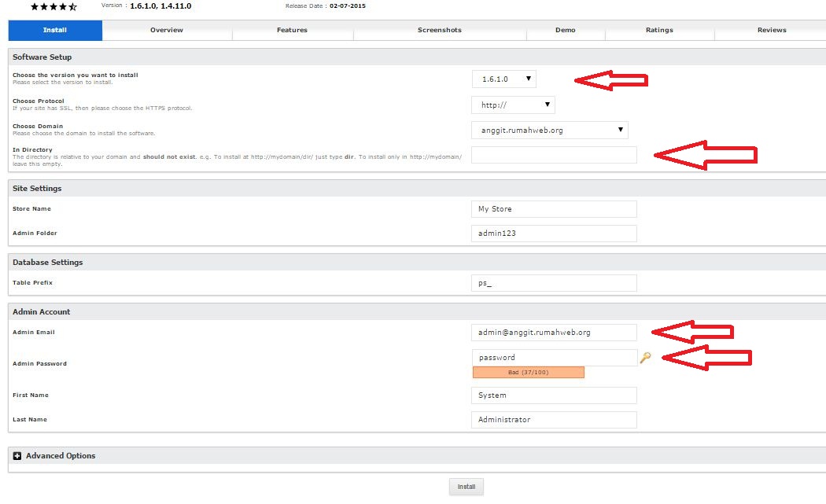Open the Reviews tab

pos(771,30)
